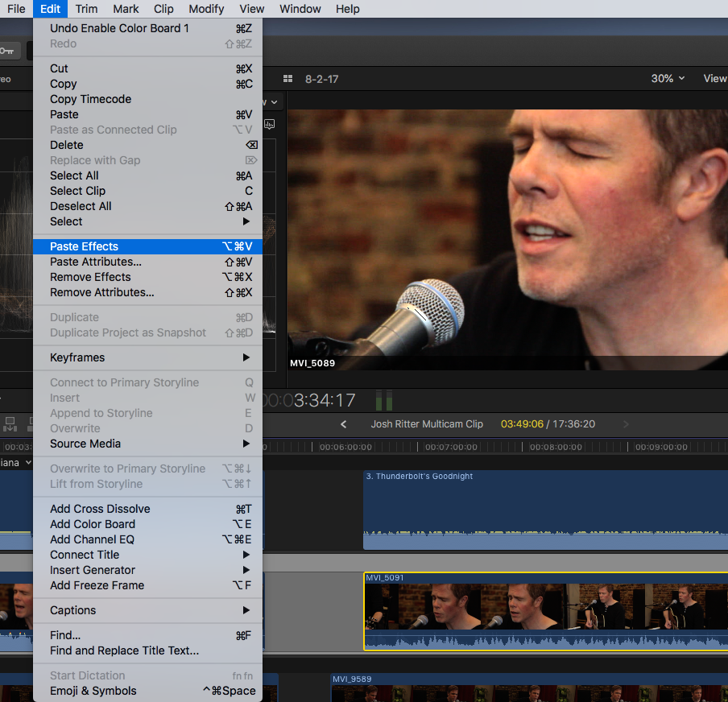Open the viewer View options dropdown
728x702 pixels.
(714, 78)
